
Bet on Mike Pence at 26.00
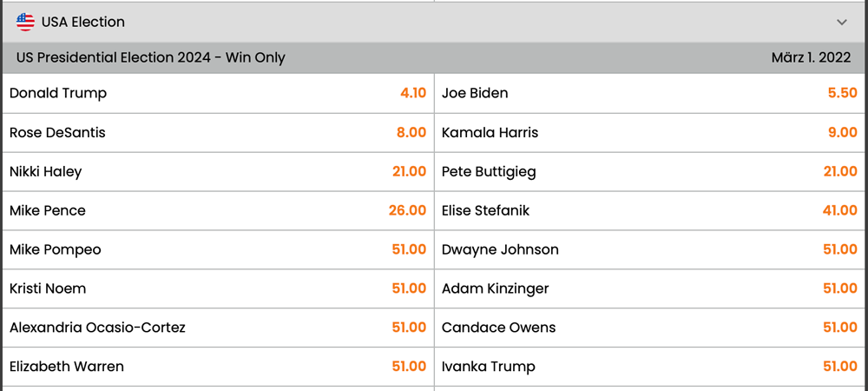(218, 210)
